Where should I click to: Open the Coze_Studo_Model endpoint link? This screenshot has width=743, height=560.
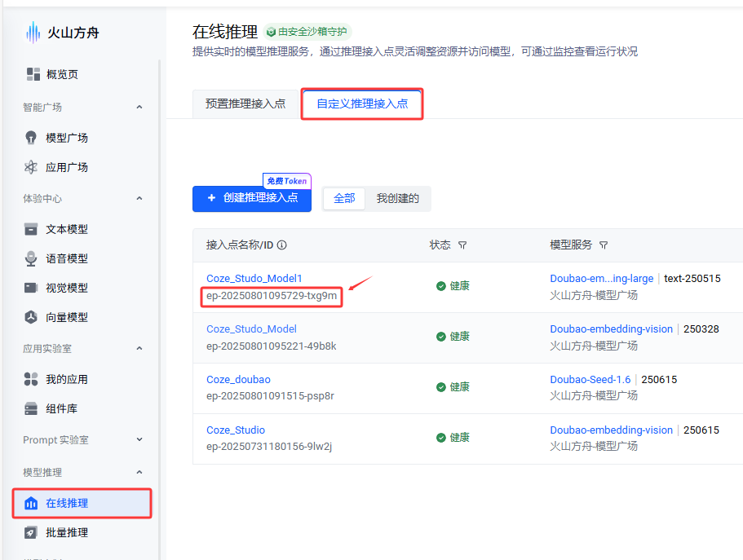pyautogui.click(x=251, y=329)
